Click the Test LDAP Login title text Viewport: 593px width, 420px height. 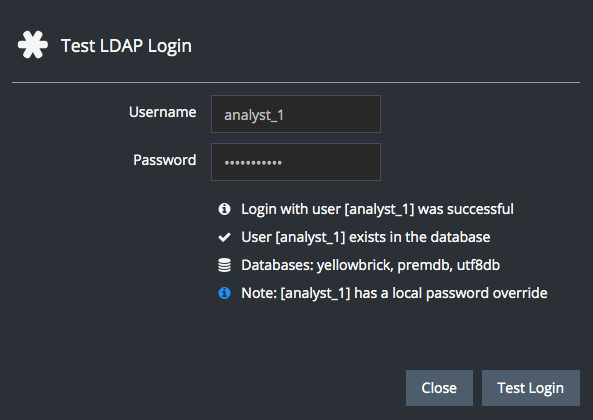126,46
